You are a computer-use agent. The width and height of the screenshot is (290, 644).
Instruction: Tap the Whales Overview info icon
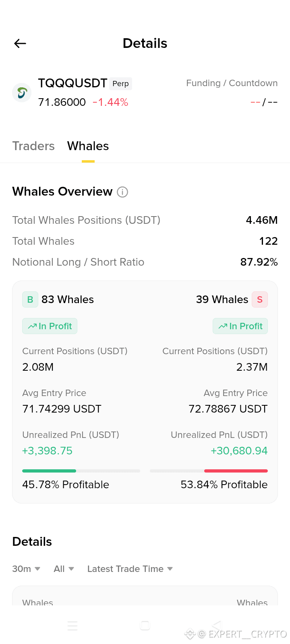(x=122, y=192)
